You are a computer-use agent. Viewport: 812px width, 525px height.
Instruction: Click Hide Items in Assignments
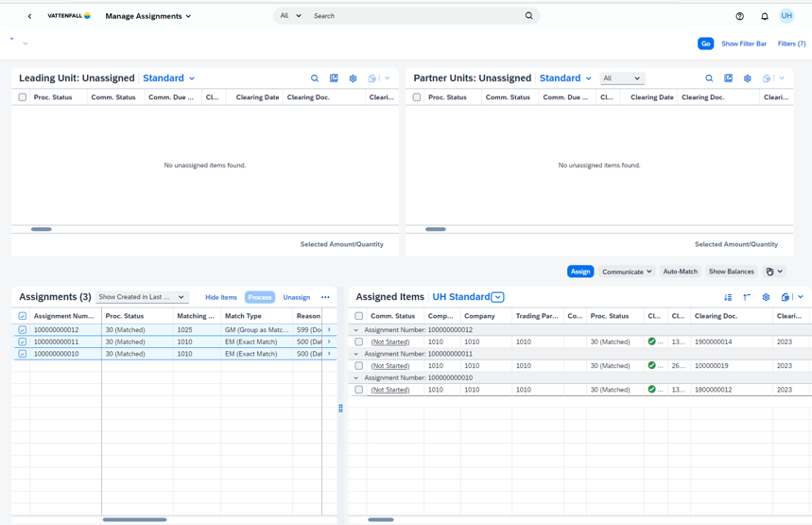(x=221, y=297)
